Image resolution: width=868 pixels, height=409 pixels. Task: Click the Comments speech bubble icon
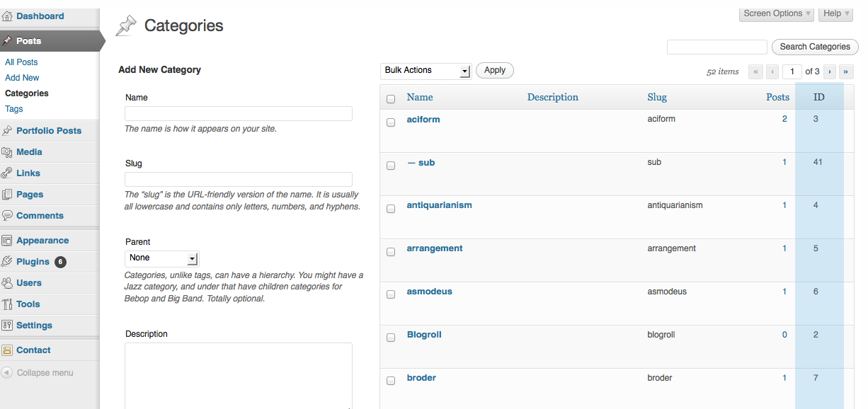pos(7,216)
